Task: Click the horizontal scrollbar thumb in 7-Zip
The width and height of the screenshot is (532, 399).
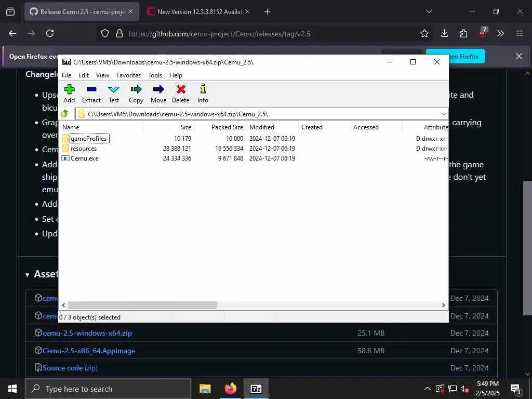Action: pos(142,305)
